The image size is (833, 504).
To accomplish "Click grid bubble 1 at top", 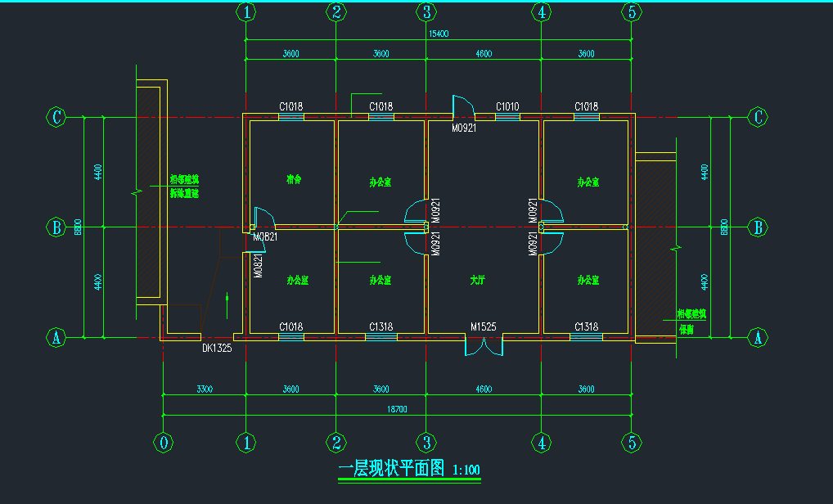I will coord(246,11).
